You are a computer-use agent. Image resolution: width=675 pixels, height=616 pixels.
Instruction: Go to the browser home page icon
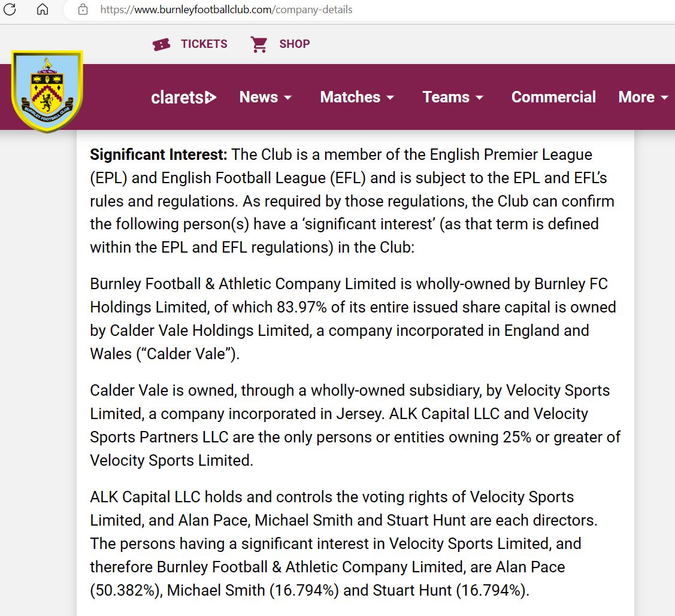tap(43, 10)
